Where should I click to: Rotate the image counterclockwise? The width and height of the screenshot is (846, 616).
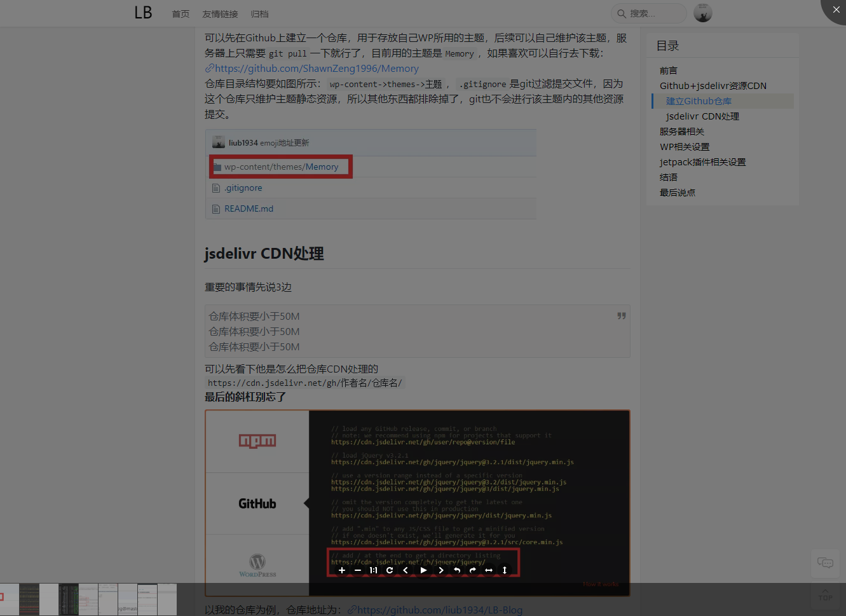click(456, 570)
